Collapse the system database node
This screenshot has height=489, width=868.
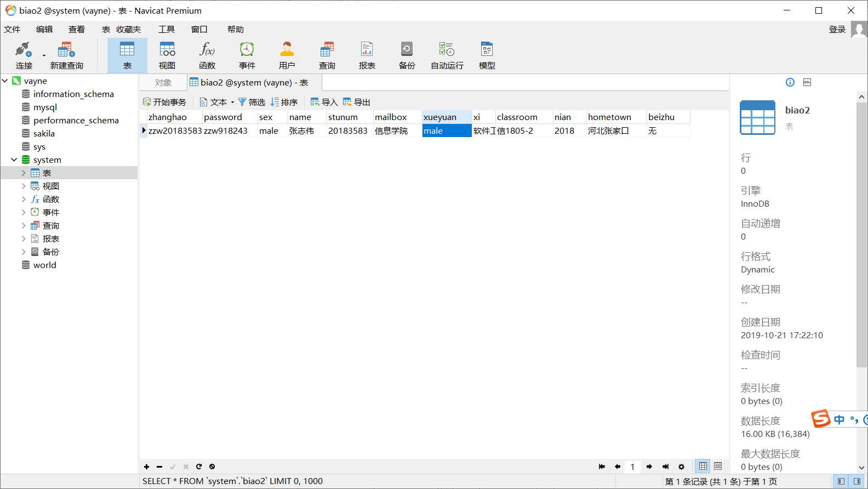(x=14, y=160)
